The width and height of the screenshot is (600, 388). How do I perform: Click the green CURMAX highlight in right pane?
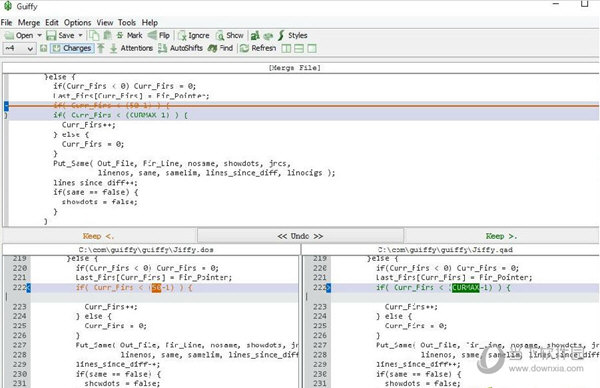click(x=465, y=287)
